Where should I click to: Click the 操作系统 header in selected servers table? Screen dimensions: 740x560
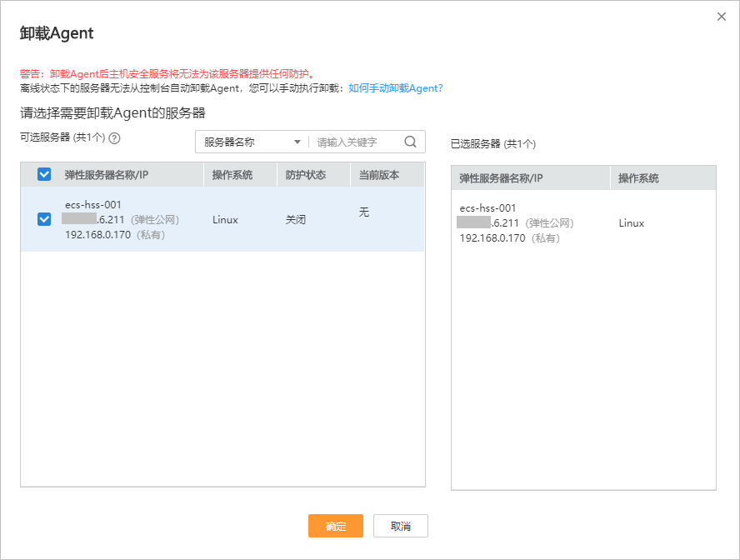639,178
